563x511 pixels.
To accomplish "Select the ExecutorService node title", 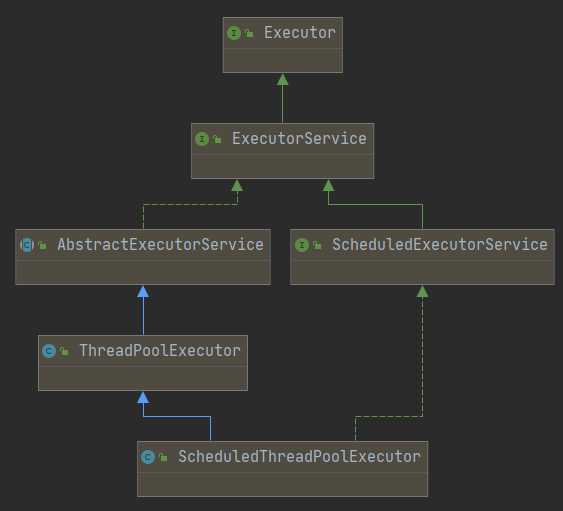I will click(299, 139).
